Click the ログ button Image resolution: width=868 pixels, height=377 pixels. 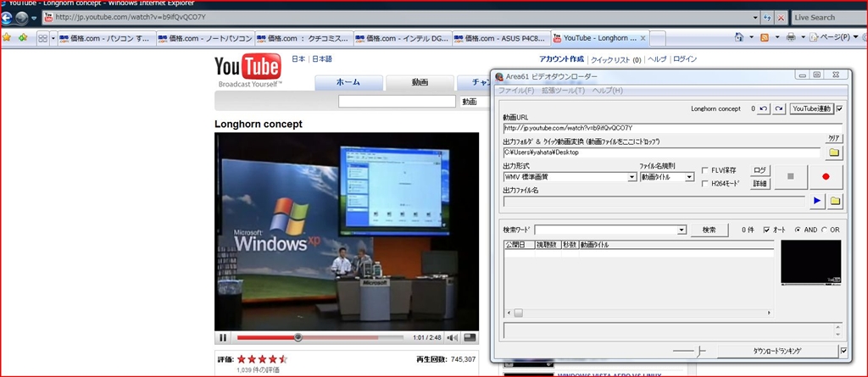click(760, 170)
